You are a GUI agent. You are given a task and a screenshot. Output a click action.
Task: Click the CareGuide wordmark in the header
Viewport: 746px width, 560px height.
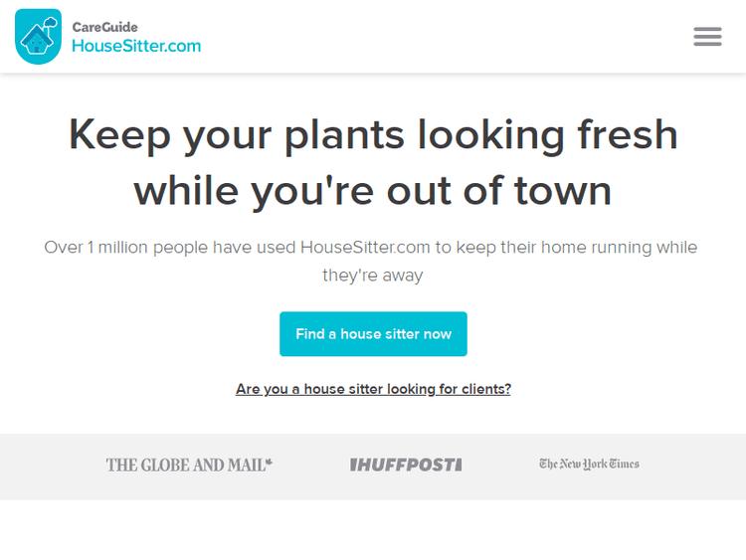coord(104,27)
